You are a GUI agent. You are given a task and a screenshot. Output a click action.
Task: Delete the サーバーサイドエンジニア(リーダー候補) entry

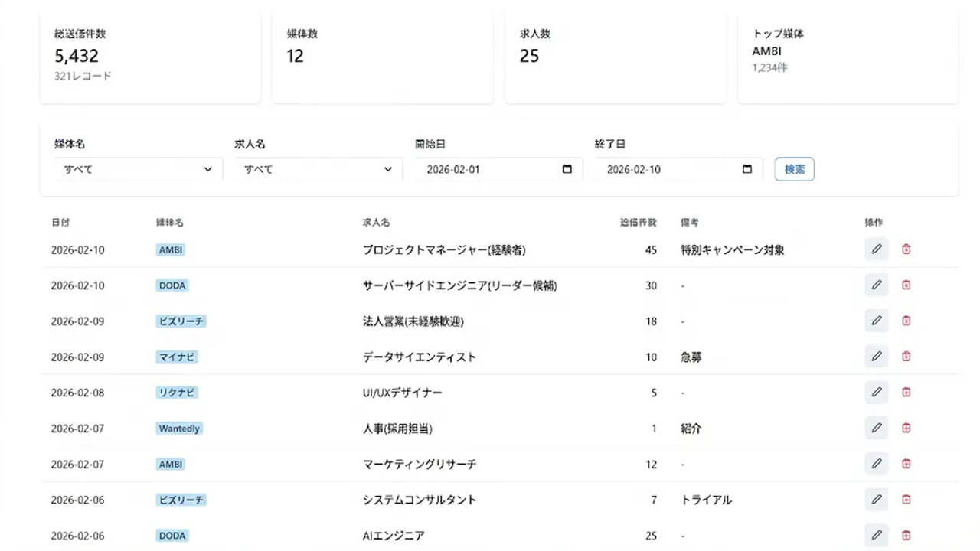[x=906, y=285]
